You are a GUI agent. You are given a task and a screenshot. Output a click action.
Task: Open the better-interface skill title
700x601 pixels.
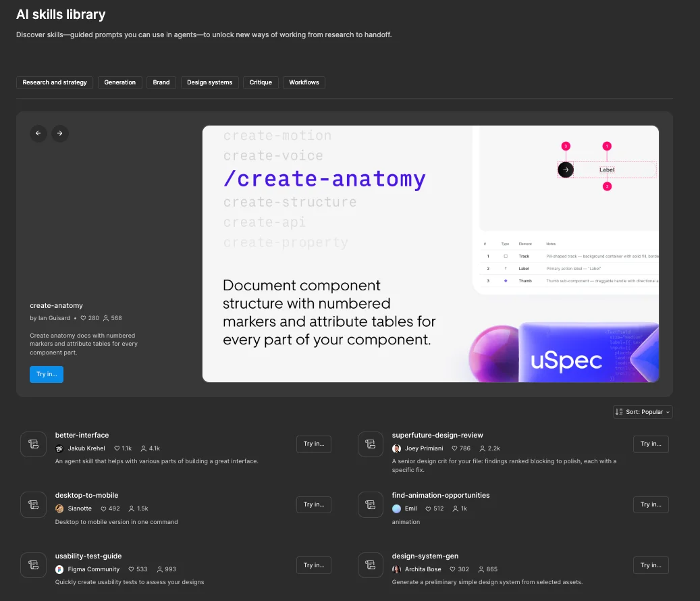(82, 435)
